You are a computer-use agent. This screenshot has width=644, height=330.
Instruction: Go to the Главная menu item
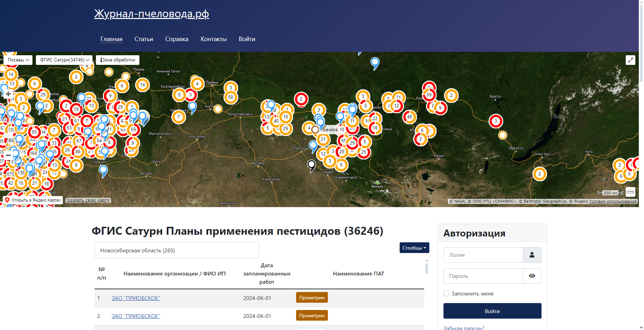click(x=111, y=39)
